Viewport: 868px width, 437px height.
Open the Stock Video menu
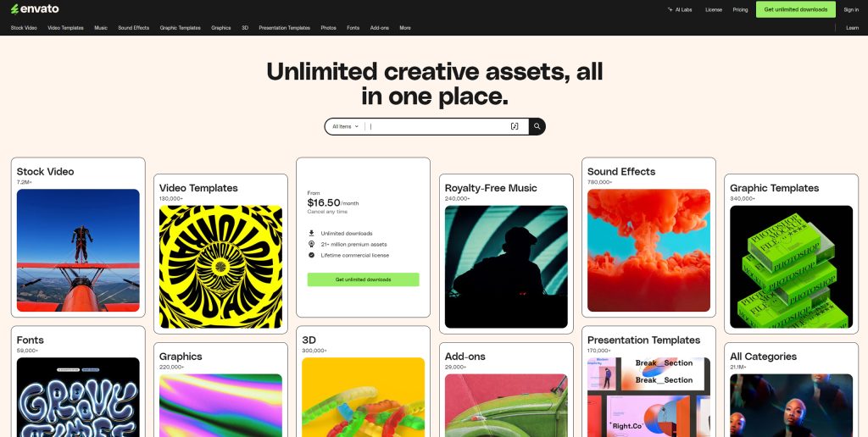(x=24, y=28)
